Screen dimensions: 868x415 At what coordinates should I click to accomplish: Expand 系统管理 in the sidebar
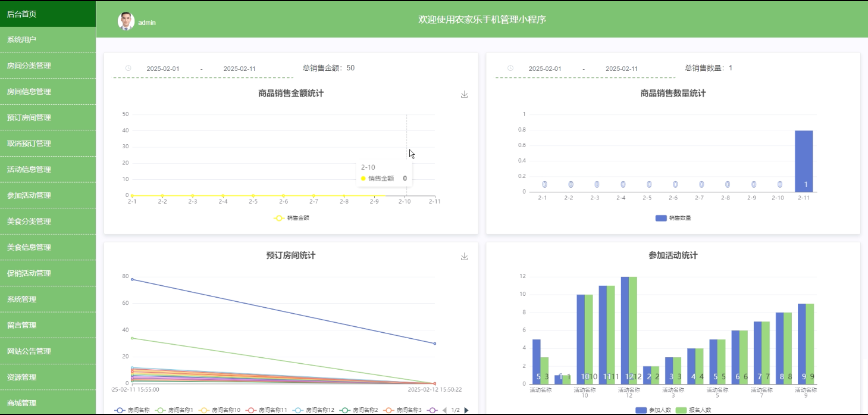(x=48, y=299)
